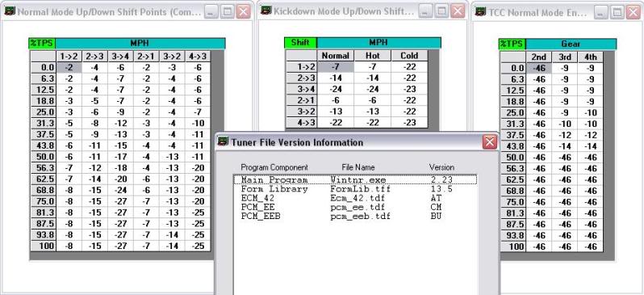Close the Tuner File Version Information dialog

click(490, 142)
